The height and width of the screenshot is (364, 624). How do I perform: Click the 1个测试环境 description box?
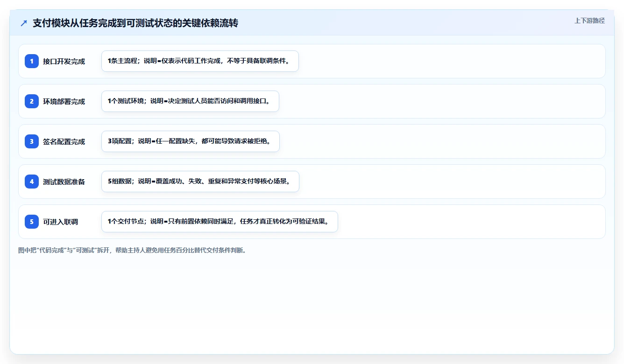(x=190, y=101)
